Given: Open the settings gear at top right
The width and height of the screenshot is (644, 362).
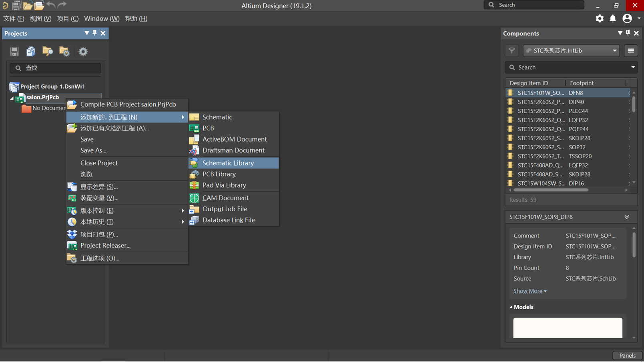Looking at the screenshot, I should [600, 18].
